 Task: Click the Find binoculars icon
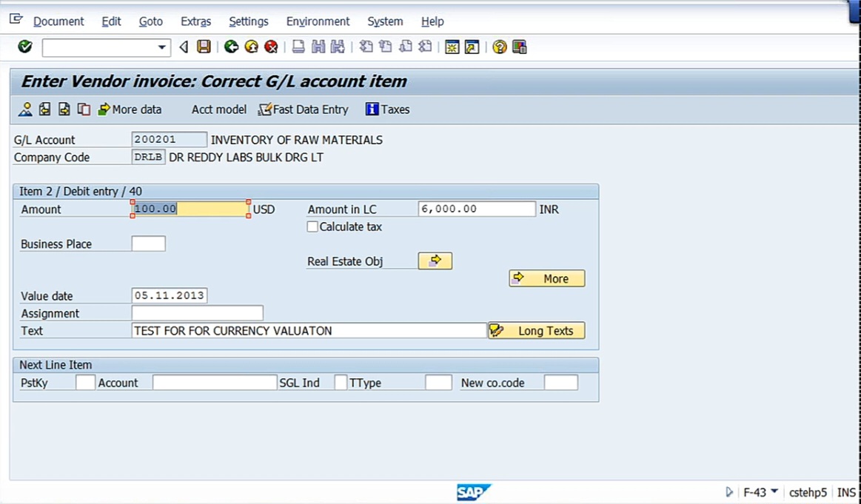(x=318, y=47)
